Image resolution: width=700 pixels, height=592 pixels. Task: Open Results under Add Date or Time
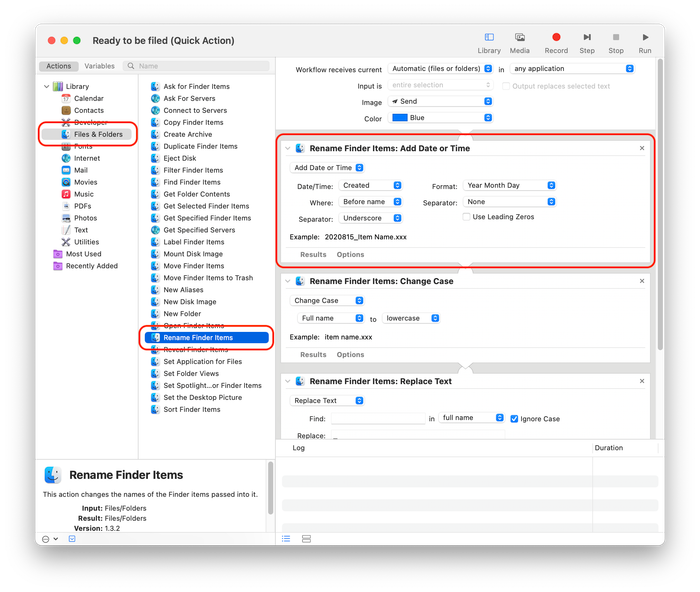(313, 254)
